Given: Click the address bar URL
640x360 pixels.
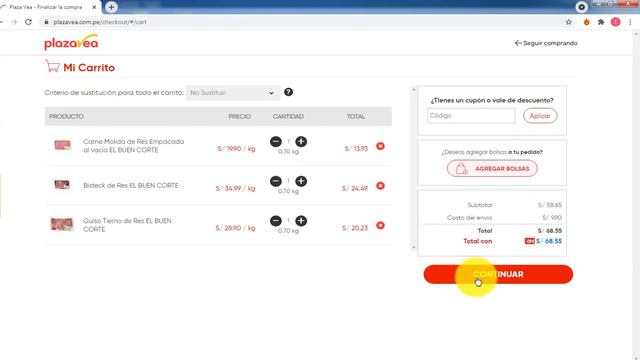Looking at the screenshot, I should 100,22.
